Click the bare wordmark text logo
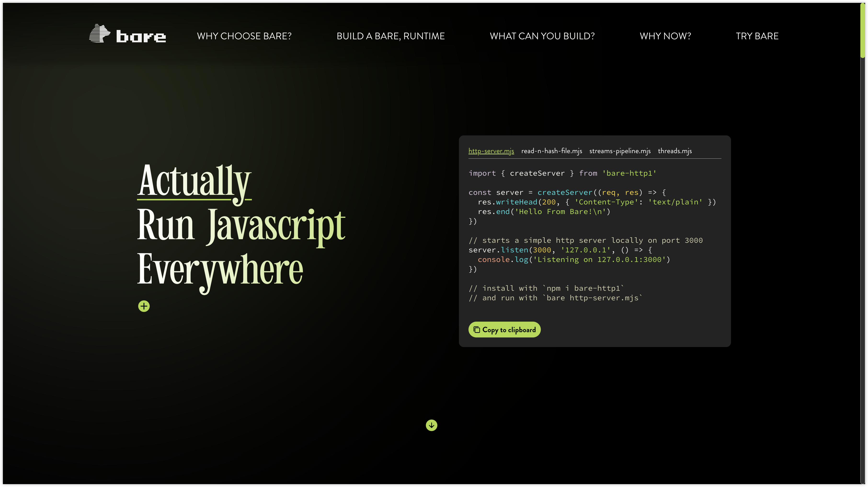The width and height of the screenshot is (868, 487). click(141, 36)
